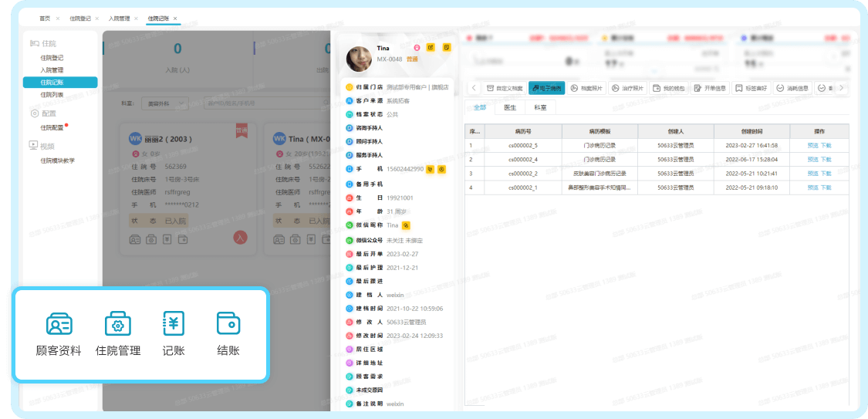This screenshot has width=868, height=419.
Task: Open hospitalization management icon on Tina card
Action: tap(296, 240)
